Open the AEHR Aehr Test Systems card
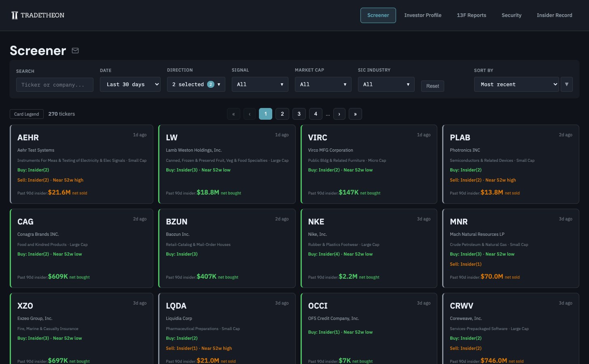 (81, 164)
